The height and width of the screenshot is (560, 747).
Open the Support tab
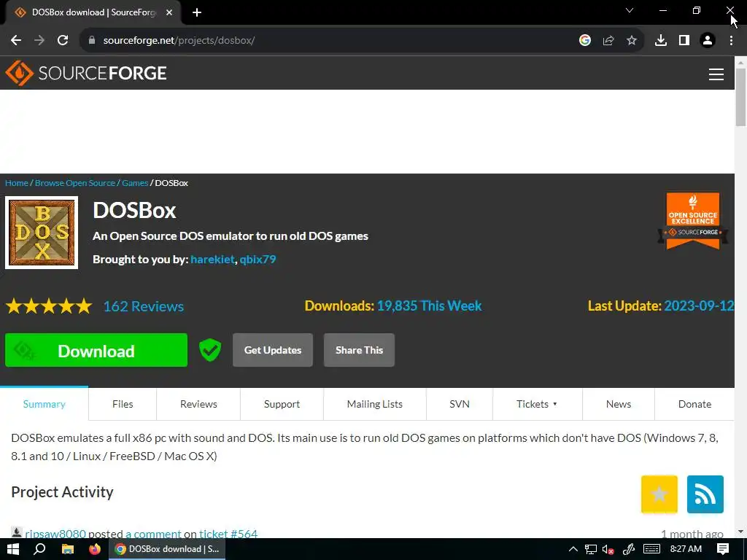coord(282,404)
